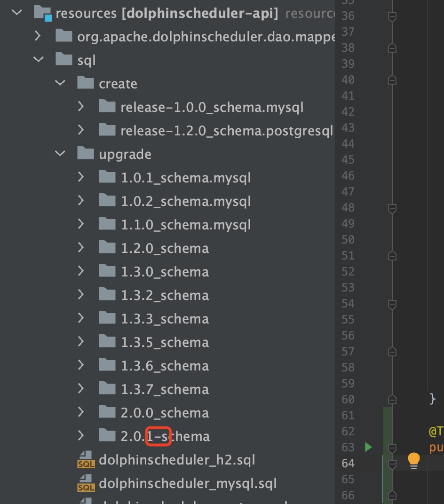
Task: Click folder icon of 1.3.2_schema
Action: click(x=107, y=294)
